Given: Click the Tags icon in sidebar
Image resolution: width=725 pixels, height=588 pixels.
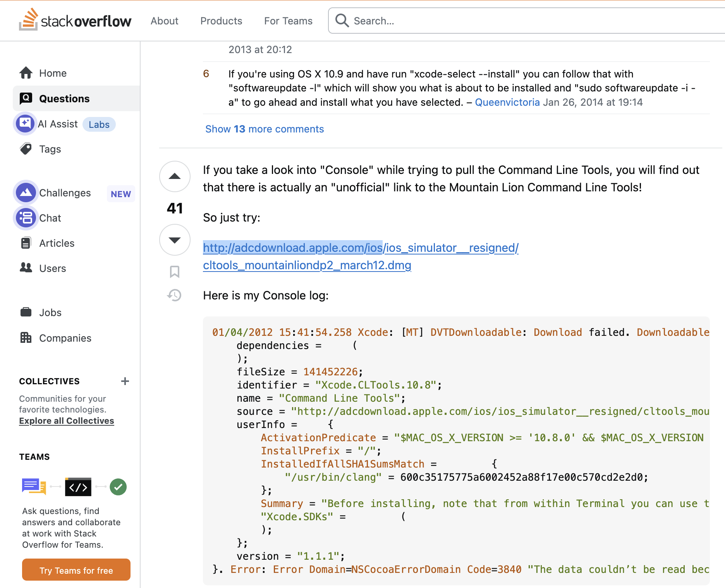Looking at the screenshot, I should click(26, 149).
